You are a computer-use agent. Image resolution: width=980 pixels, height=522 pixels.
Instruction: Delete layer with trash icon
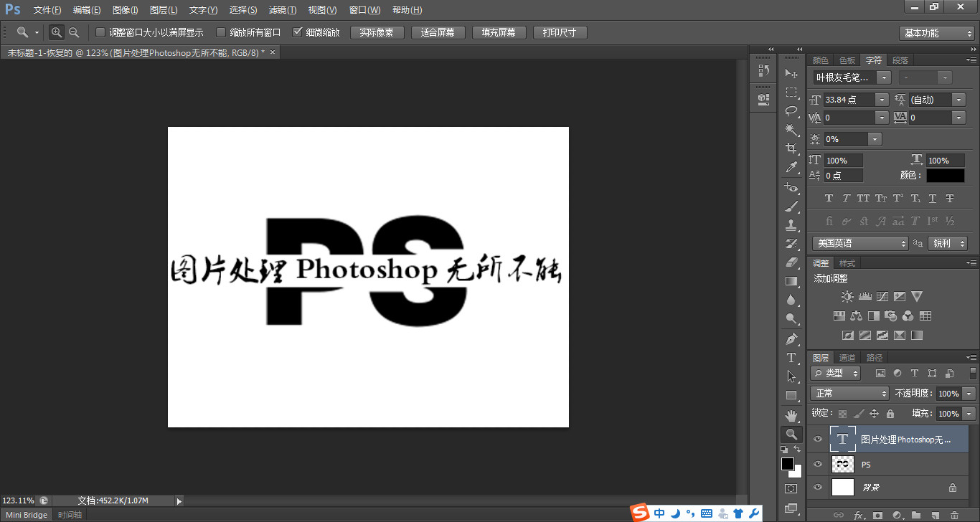click(x=954, y=515)
